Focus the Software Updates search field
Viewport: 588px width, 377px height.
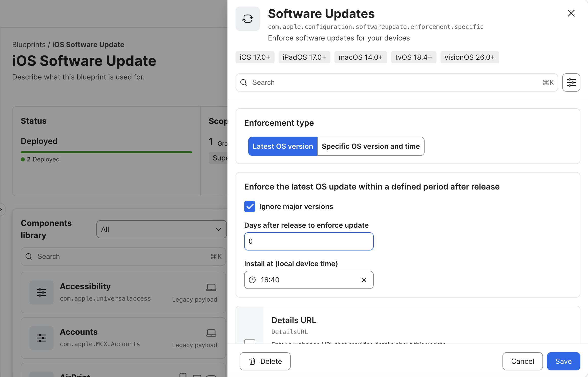tap(396, 82)
